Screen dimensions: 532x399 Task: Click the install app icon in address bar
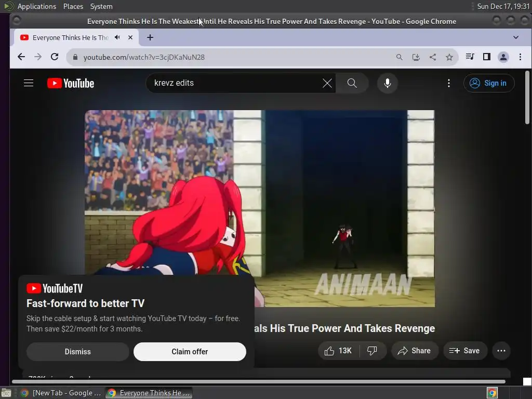coord(416,57)
